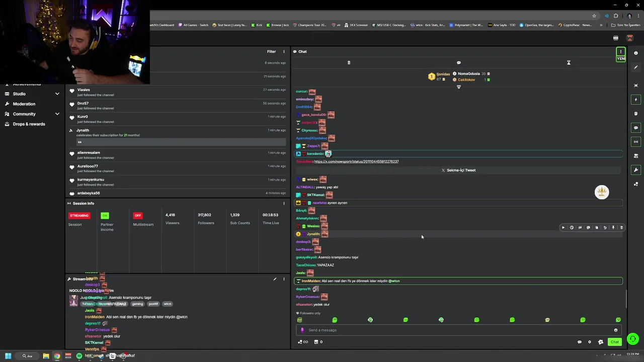Expand the Community sidebar section
This screenshot has height=362, width=644.
point(57,114)
